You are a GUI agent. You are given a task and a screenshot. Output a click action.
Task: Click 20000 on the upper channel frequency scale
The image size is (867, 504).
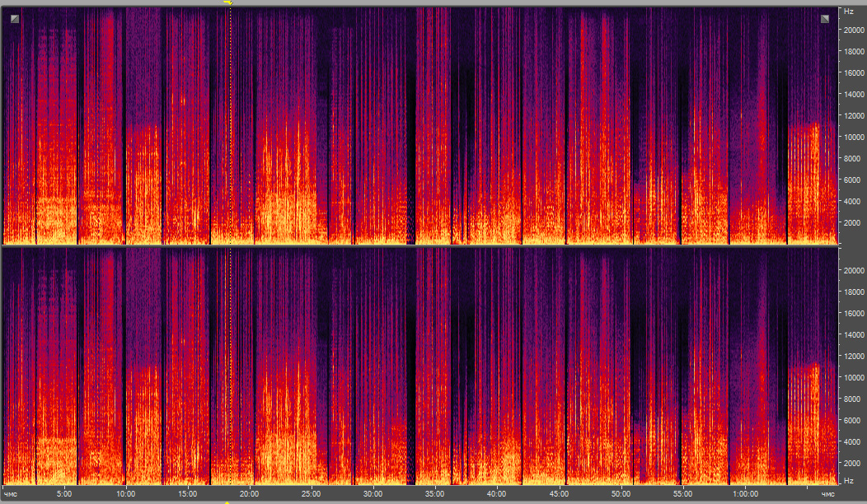point(851,30)
